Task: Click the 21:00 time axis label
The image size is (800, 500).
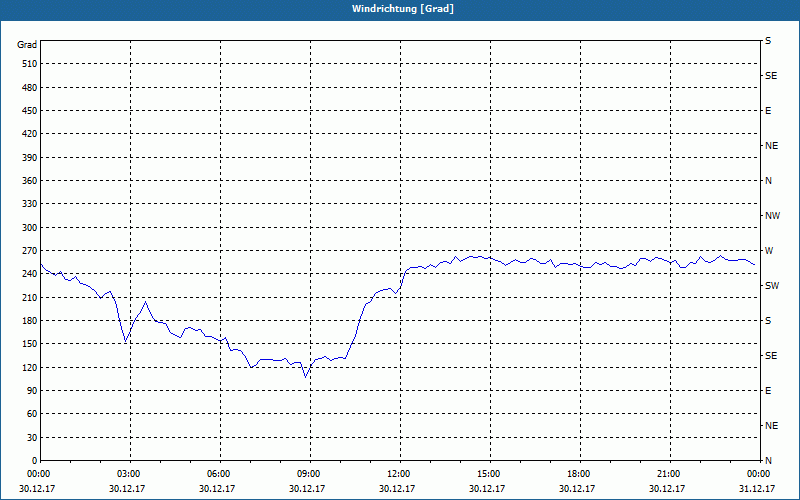Action: click(670, 474)
